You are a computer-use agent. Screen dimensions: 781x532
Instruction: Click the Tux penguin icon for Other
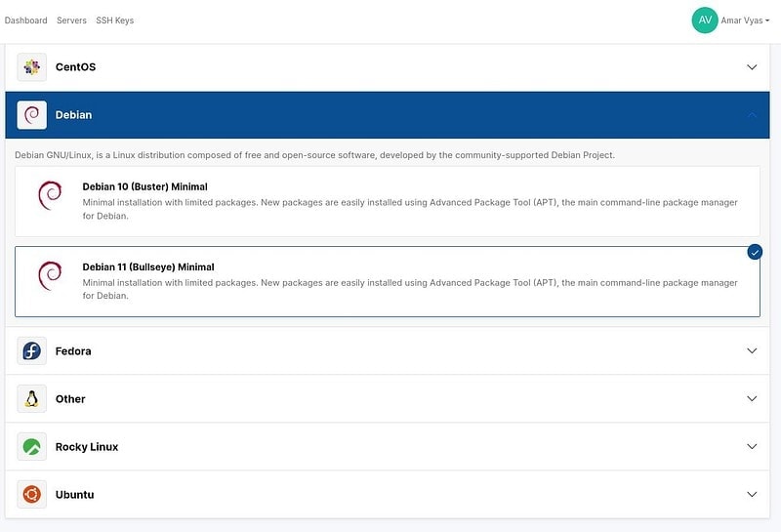(x=32, y=398)
